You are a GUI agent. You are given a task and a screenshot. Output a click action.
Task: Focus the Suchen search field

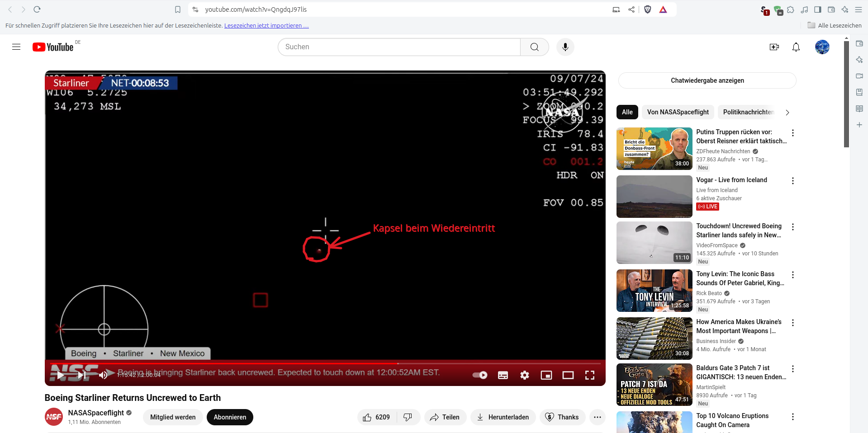399,47
